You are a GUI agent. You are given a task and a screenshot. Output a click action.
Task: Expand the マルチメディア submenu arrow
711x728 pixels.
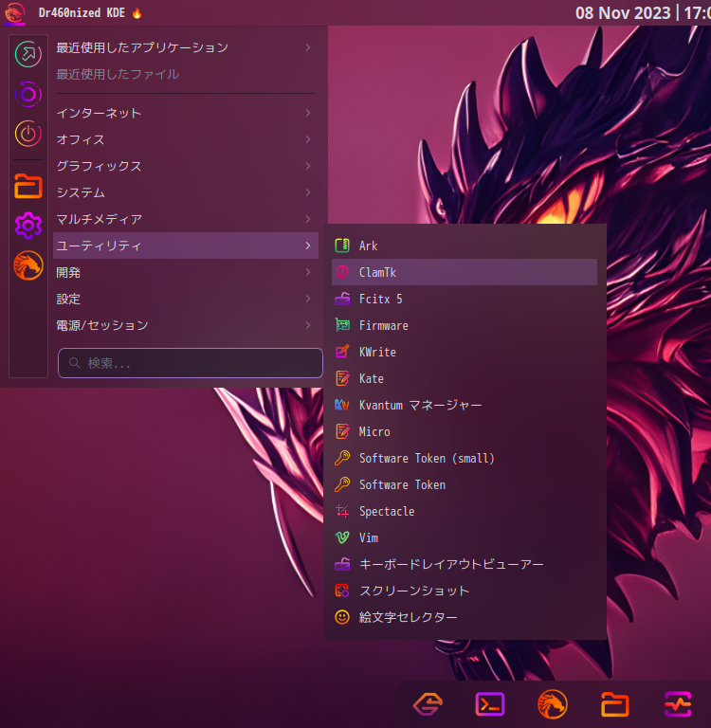coord(308,219)
